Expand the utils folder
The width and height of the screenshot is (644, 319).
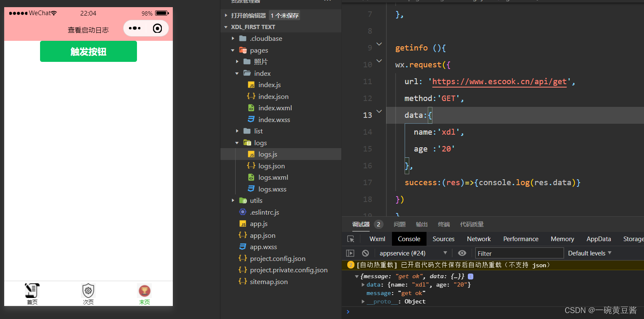click(x=233, y=200)
